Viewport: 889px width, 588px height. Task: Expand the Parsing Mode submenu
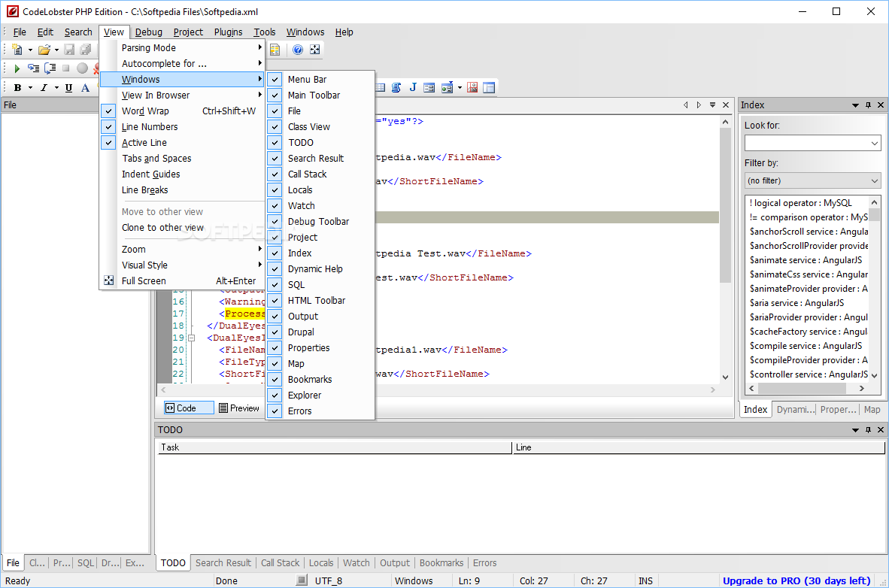[x=183, y=47]
